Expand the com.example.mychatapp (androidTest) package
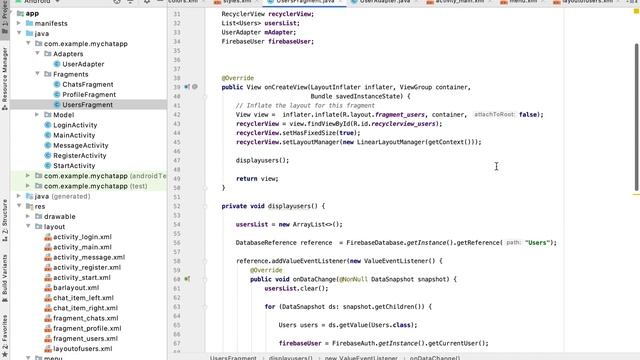The height and width of the screenshot is (360, 640). [28, 176]
